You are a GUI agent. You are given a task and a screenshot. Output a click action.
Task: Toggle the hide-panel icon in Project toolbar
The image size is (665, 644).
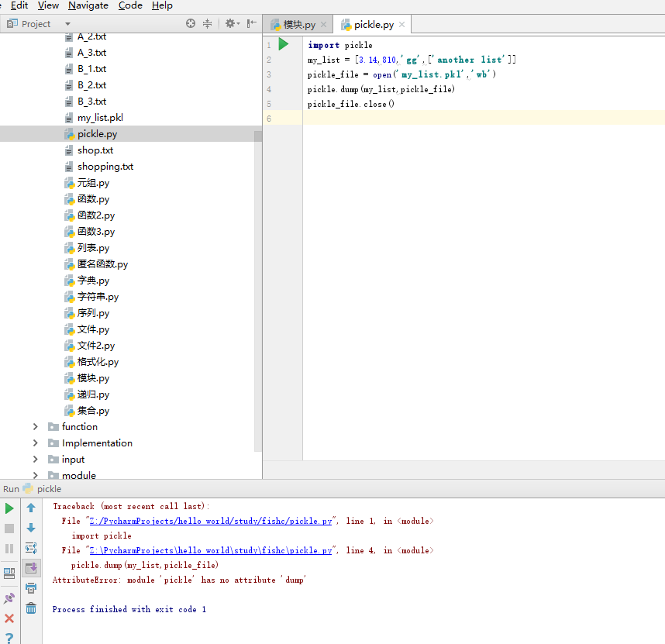[250, 23]
